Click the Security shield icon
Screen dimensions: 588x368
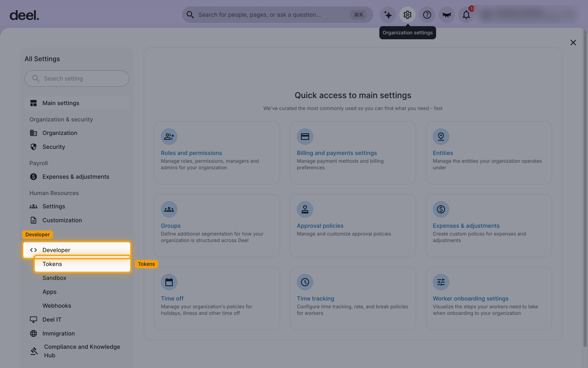click(33, 147)
